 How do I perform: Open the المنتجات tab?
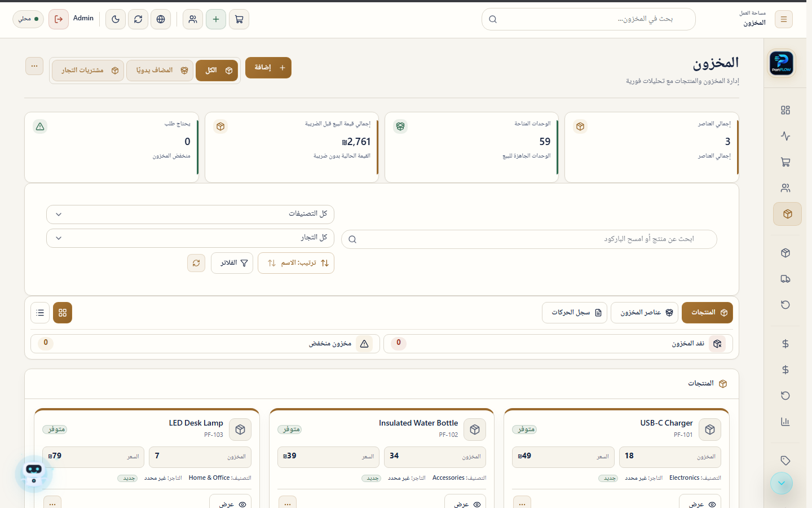pyautogui.click(x=707, y=313)
